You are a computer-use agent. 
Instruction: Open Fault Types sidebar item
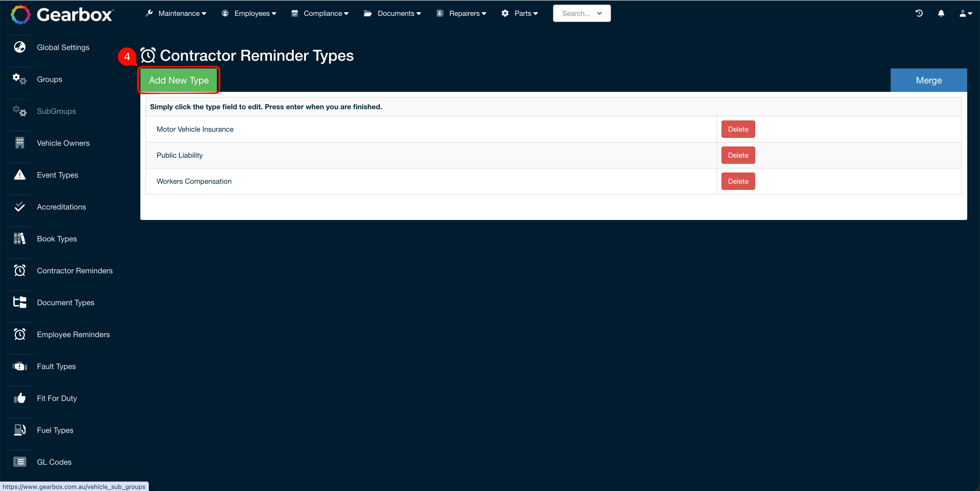(56, 367)
